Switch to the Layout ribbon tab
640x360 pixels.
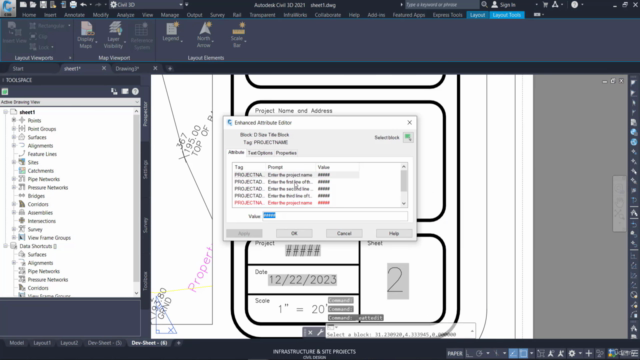pyautogui.click(x=477, y=15)
